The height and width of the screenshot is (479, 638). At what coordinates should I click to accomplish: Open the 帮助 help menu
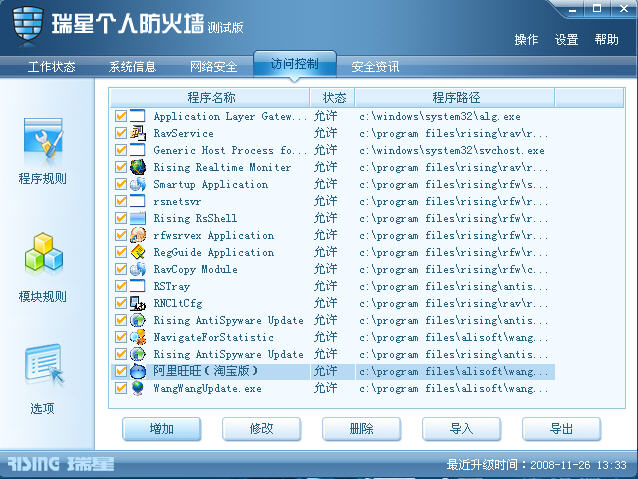pos(606,39)
